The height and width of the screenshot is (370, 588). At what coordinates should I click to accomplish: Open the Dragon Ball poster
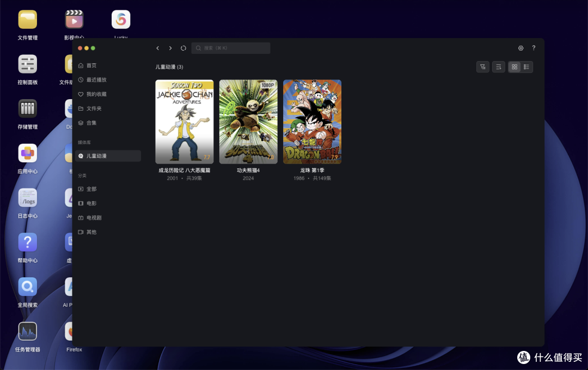tap(312, 122)
